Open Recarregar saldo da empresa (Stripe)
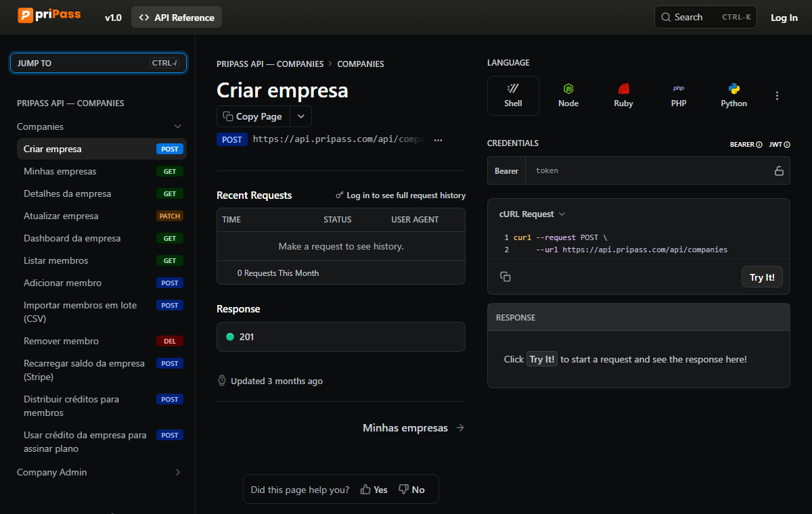 (x=101, y=370)
